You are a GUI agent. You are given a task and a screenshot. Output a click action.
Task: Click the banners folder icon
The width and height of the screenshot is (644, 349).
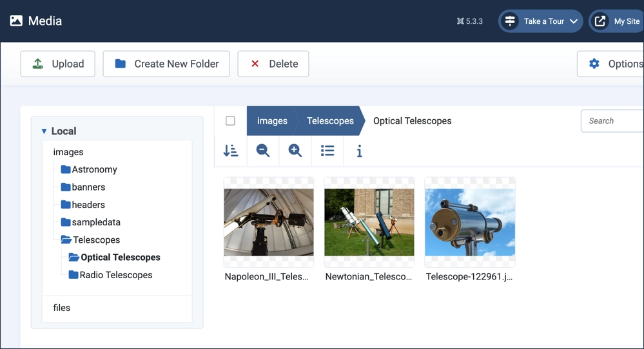(x=65, y=187)
